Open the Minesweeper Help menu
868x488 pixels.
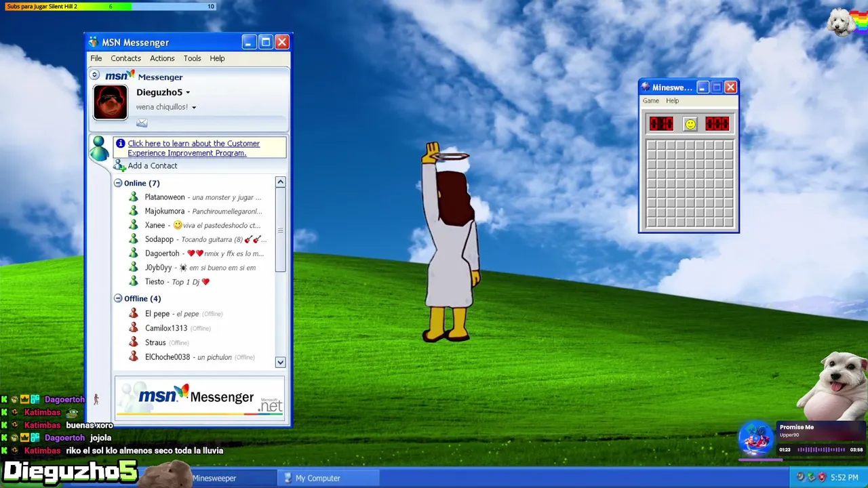672,101
